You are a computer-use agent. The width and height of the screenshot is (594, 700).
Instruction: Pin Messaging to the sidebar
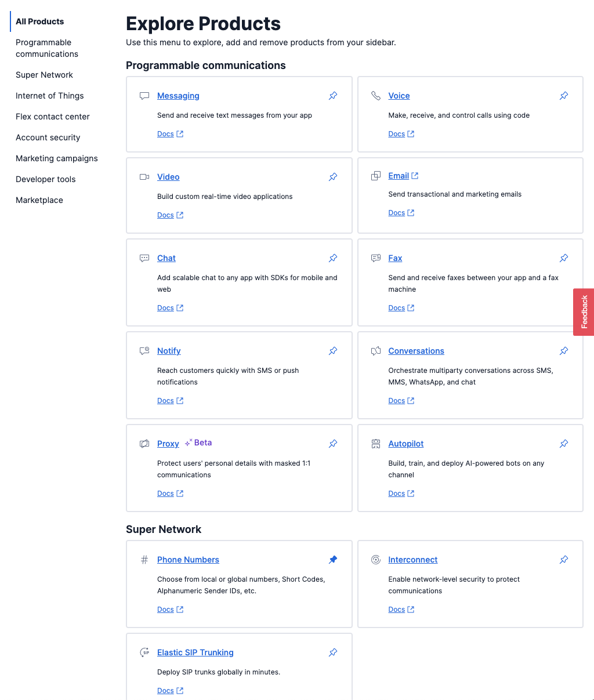333,96
